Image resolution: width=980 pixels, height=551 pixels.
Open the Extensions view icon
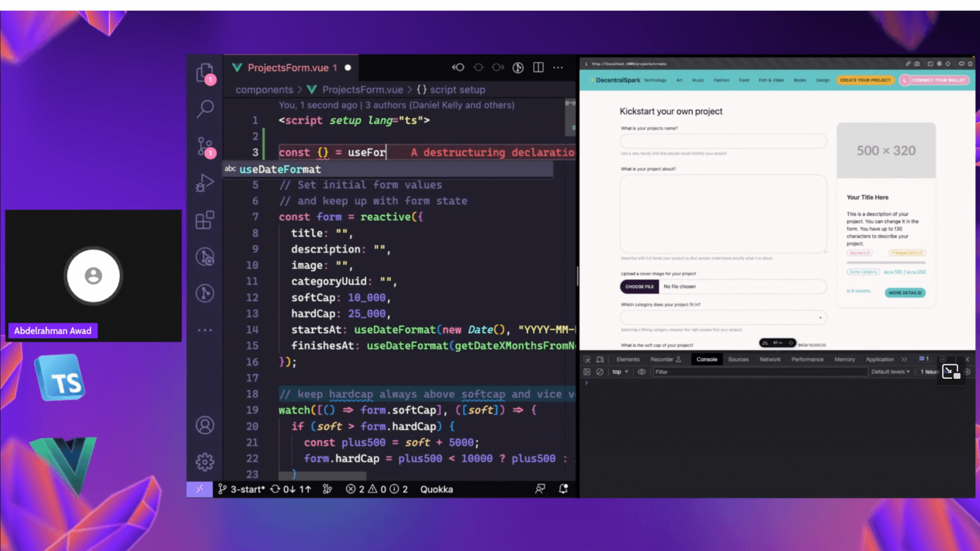tap(205, 220)
